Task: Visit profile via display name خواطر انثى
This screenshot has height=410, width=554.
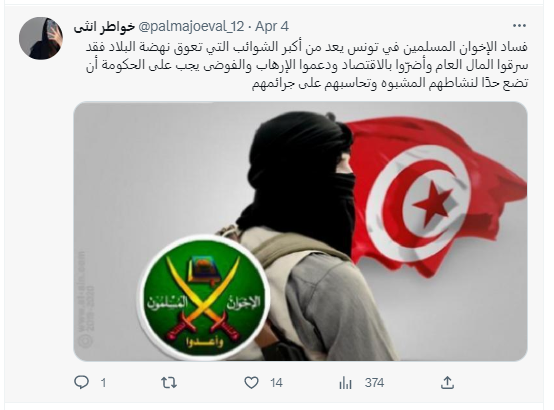Action: [104, 27]
